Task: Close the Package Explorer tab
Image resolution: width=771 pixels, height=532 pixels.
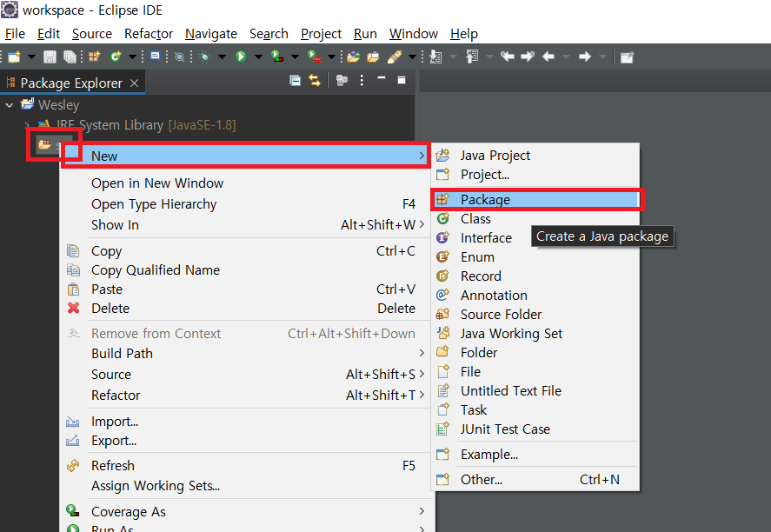Action: click(x=134, y=83)
